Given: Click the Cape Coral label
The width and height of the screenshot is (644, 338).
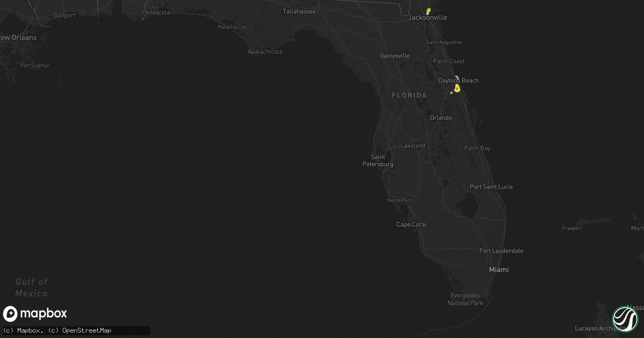Looking at the screenshot, I should point(412,225).
